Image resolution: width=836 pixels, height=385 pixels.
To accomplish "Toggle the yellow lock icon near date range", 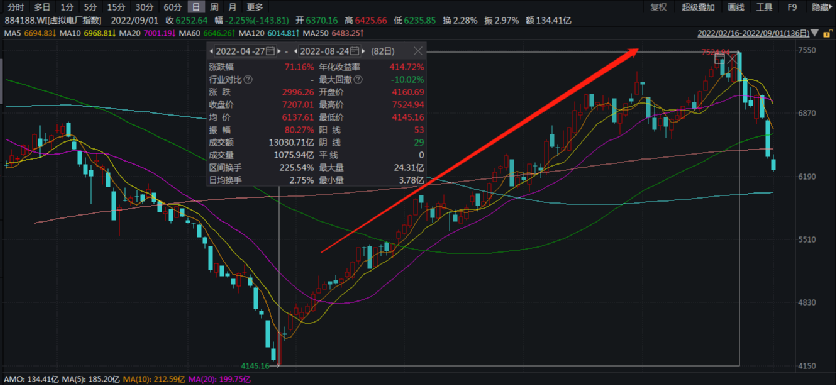I will 826,34.
